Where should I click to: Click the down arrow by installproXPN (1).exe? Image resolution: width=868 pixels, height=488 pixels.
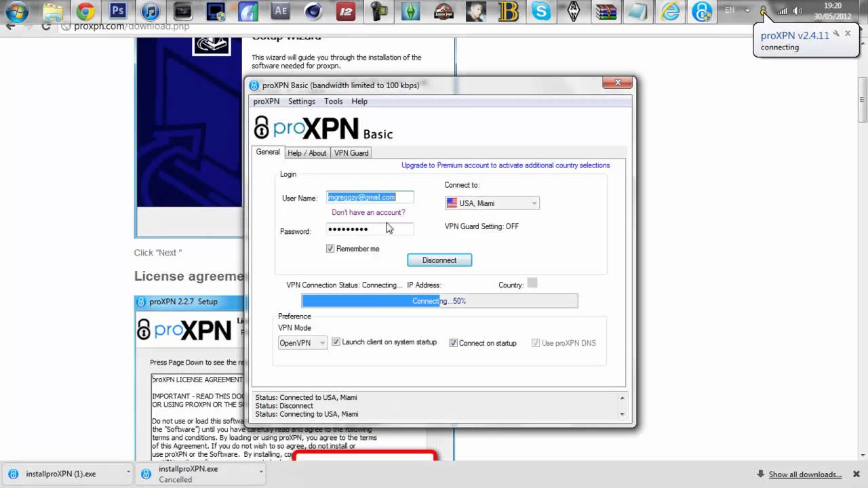click(128, 472)
